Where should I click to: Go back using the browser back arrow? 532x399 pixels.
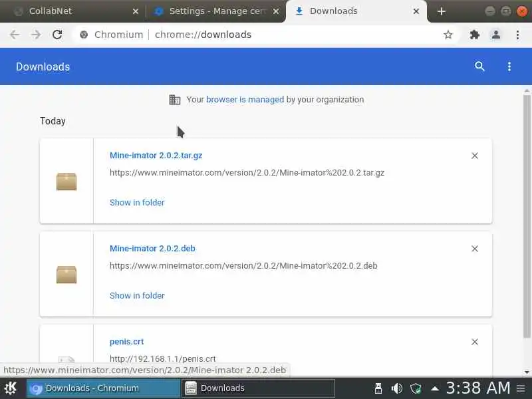coord(15,35)
